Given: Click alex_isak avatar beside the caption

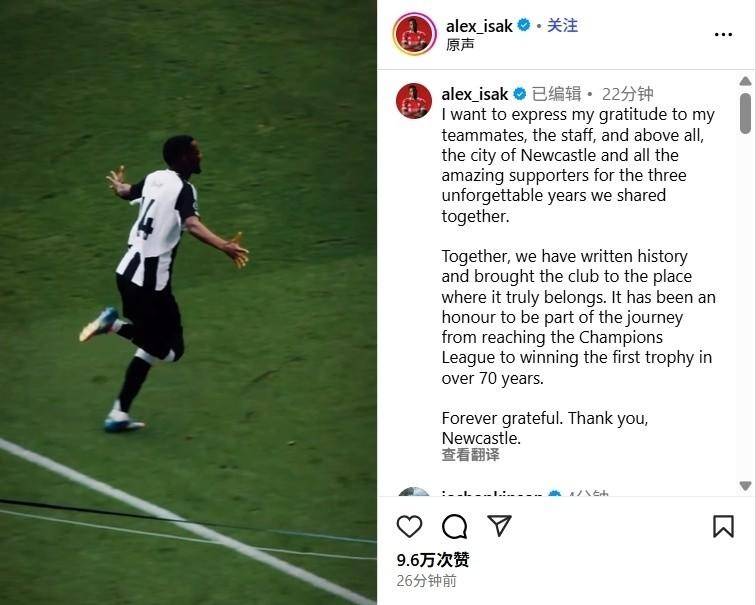Looking at the screenshot, I should pos(414,101).
